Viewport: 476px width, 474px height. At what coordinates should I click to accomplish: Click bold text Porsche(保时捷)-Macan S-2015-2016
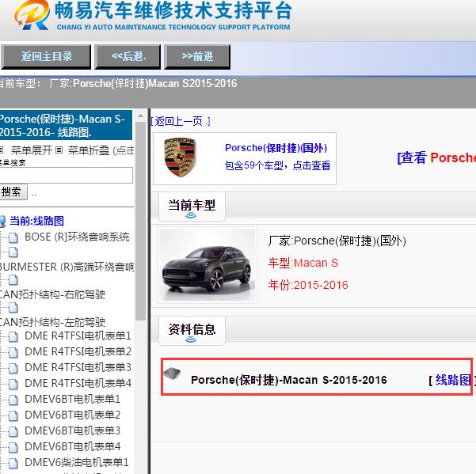tap(289, 380)
